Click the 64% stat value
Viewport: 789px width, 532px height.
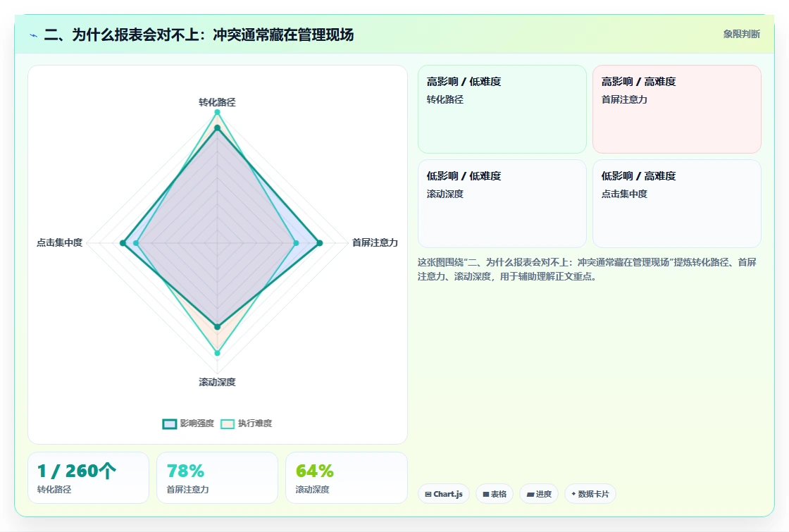click(x=314, y=471)
